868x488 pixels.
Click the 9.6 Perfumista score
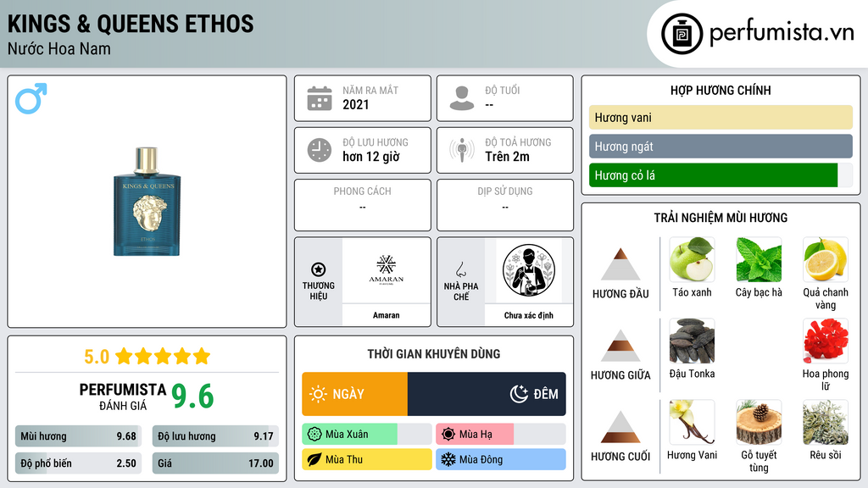pos(192,396)
